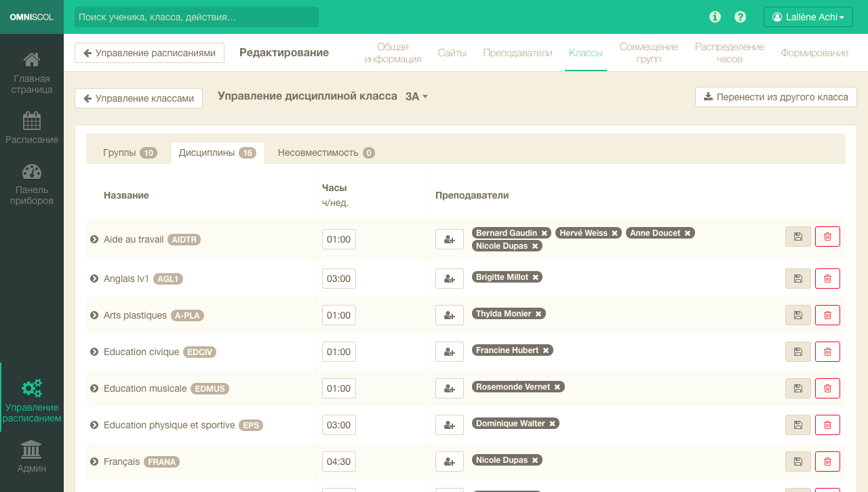This screenshot has width=868, height=492.
Task: Click the info icon in top bar
Action: 715,17
